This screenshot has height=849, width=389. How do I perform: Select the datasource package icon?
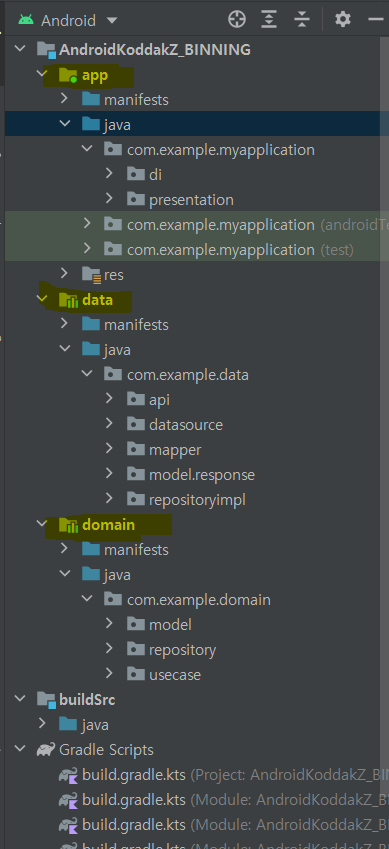click(x=135, y=424)
